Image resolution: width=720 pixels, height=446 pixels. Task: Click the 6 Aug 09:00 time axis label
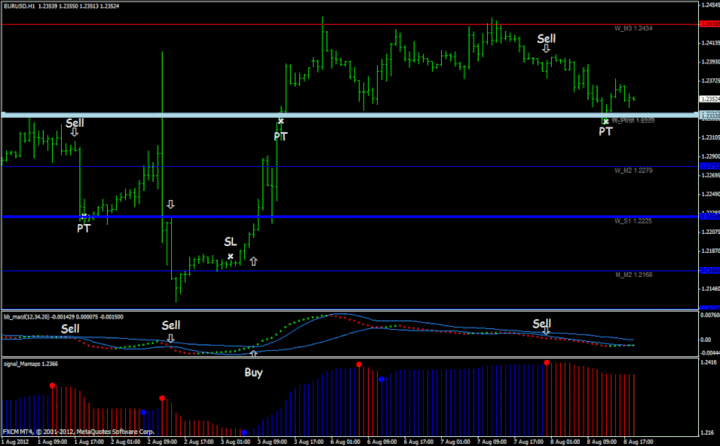tap(382, 442)
